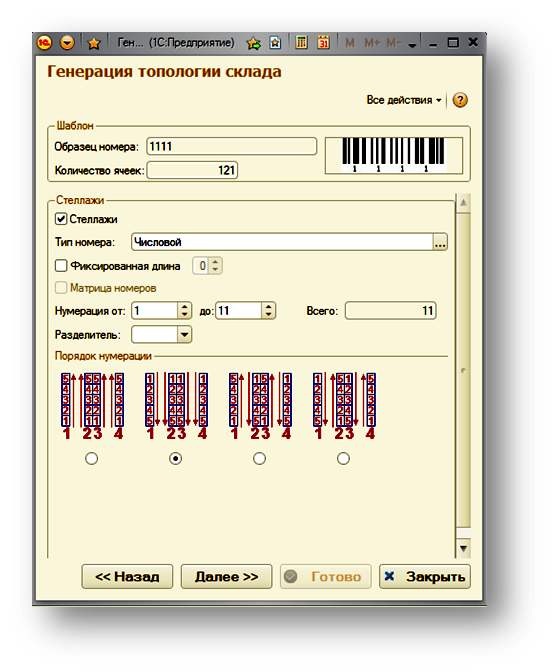The height and width of the screenshot is (672, 552).
Task: Click the first numbering order diagram
Action: [x=92, y=405]
